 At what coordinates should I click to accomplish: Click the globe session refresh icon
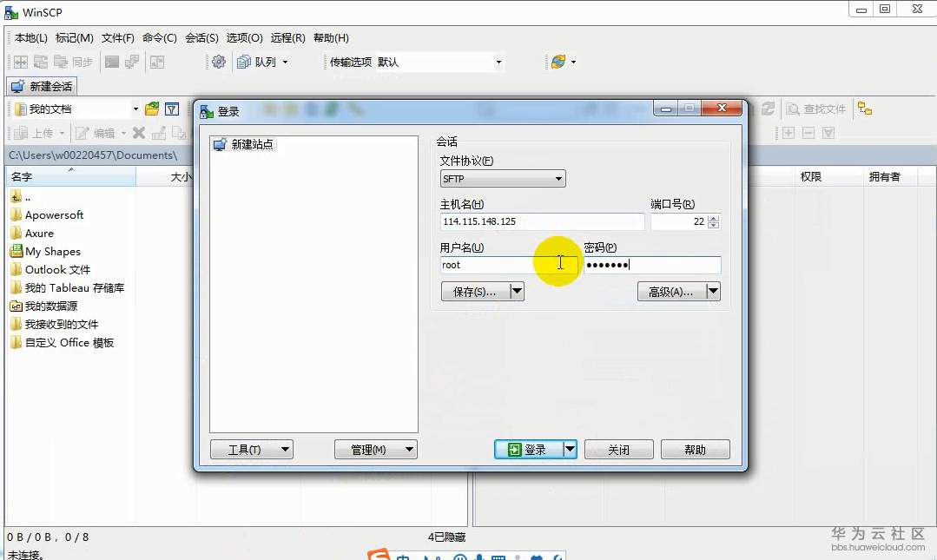click(x=558, y=62)
